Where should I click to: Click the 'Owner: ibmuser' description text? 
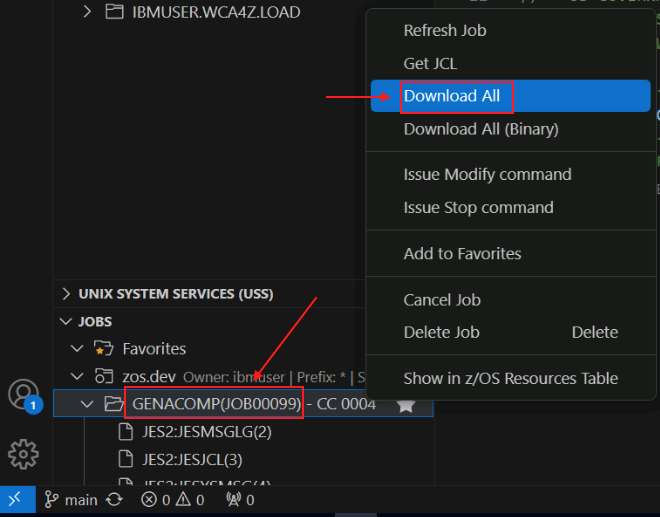point(234,377)
